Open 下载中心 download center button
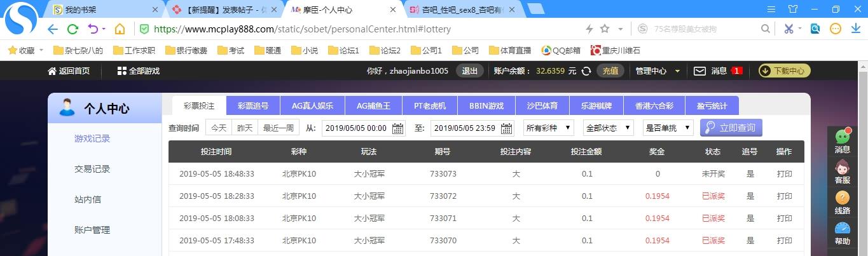 coord(785,71)
